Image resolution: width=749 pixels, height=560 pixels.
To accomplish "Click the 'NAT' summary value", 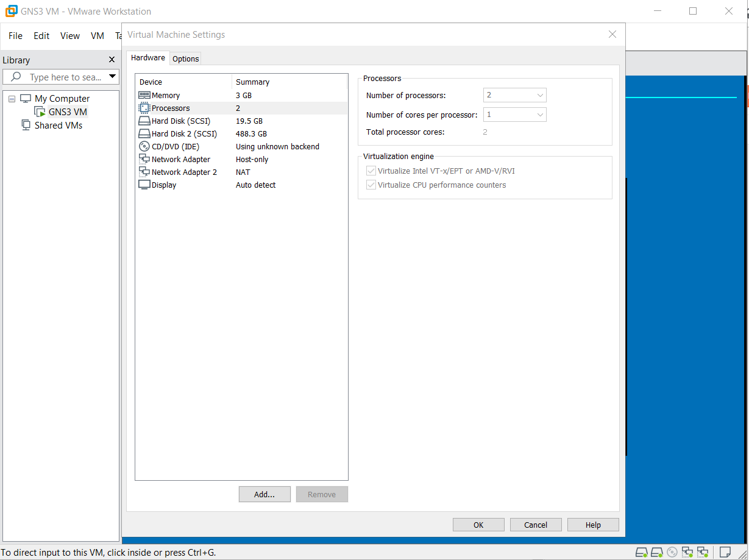I will pos(243,172).
